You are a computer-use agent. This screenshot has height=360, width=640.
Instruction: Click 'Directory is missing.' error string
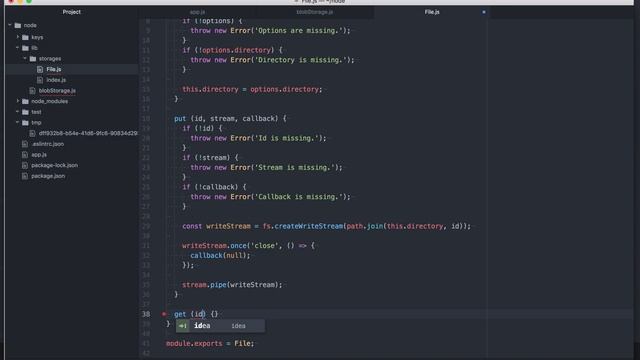[300, 60]
